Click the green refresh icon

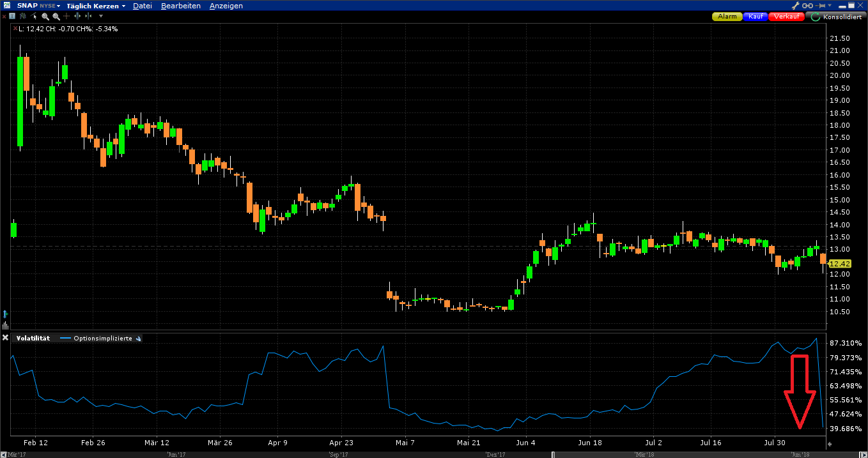tap(815, 17)
